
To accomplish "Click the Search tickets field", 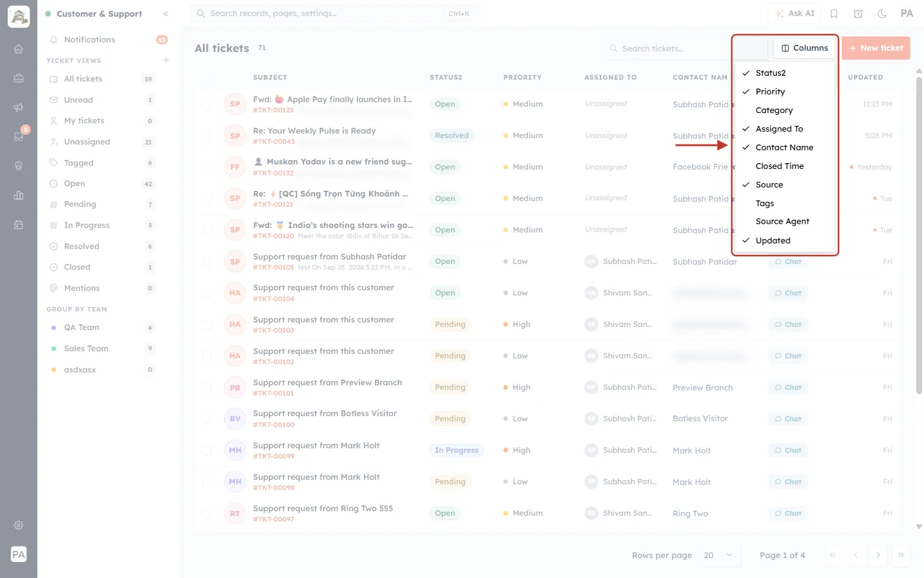I will (667, 48).
